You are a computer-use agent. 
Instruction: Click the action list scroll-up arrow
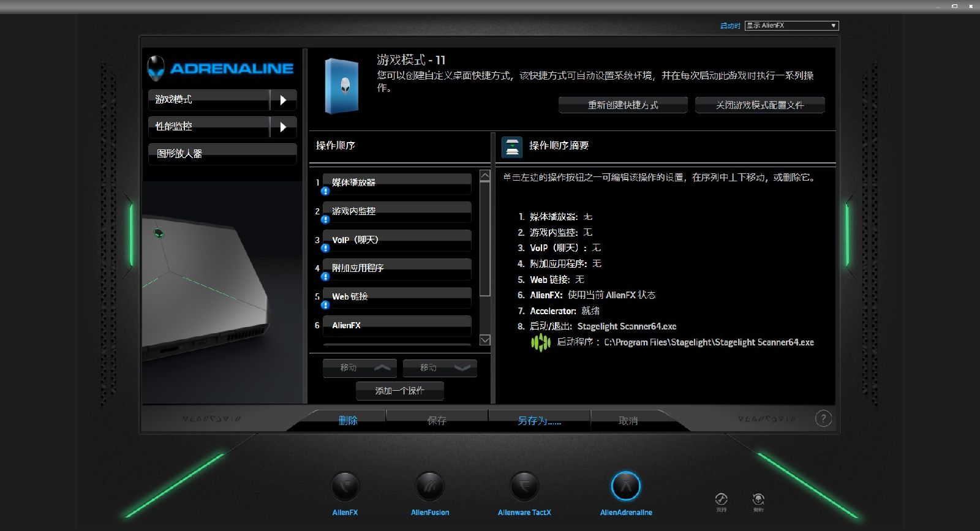click(x=485, y=176)
